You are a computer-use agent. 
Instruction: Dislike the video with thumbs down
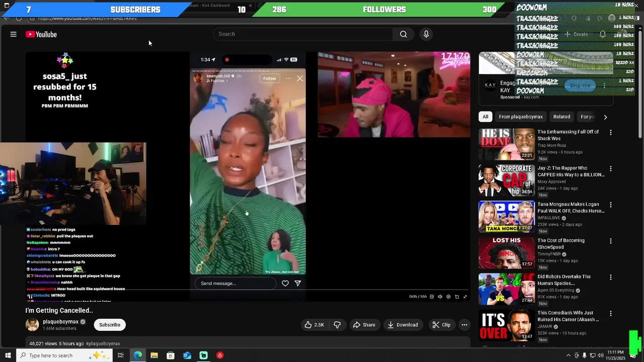(337, 325)
